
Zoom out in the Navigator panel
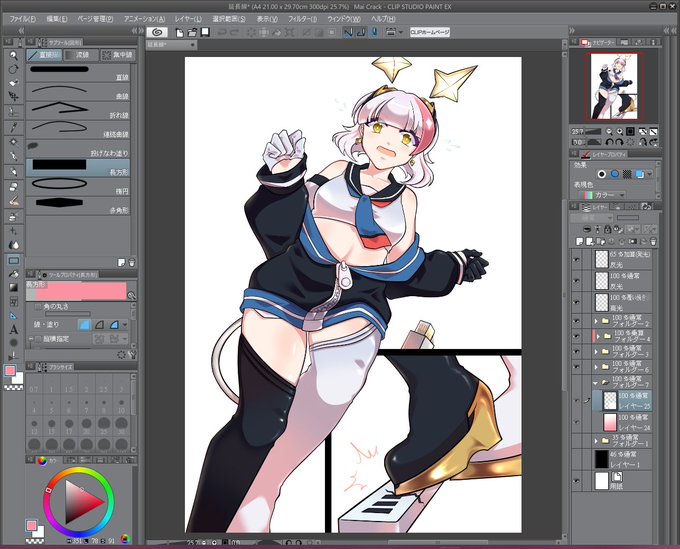pos(609,131)
